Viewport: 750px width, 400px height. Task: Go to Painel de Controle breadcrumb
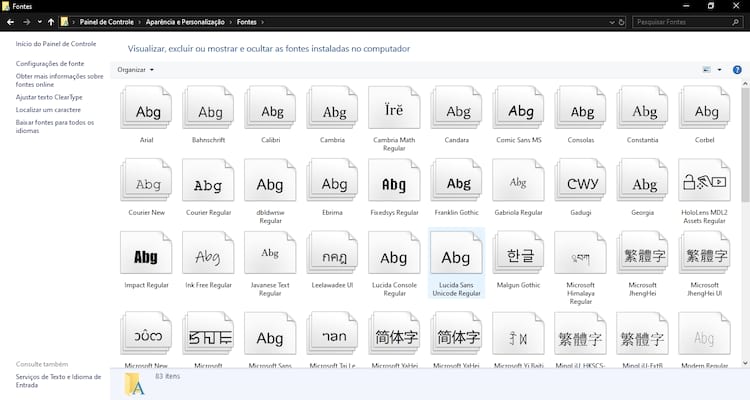(107, 22)
